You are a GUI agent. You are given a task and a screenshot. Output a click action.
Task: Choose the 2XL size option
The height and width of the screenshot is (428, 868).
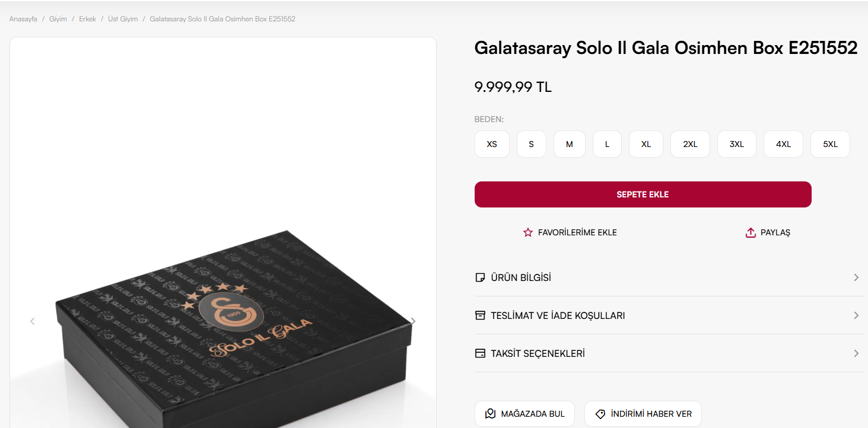690,144
